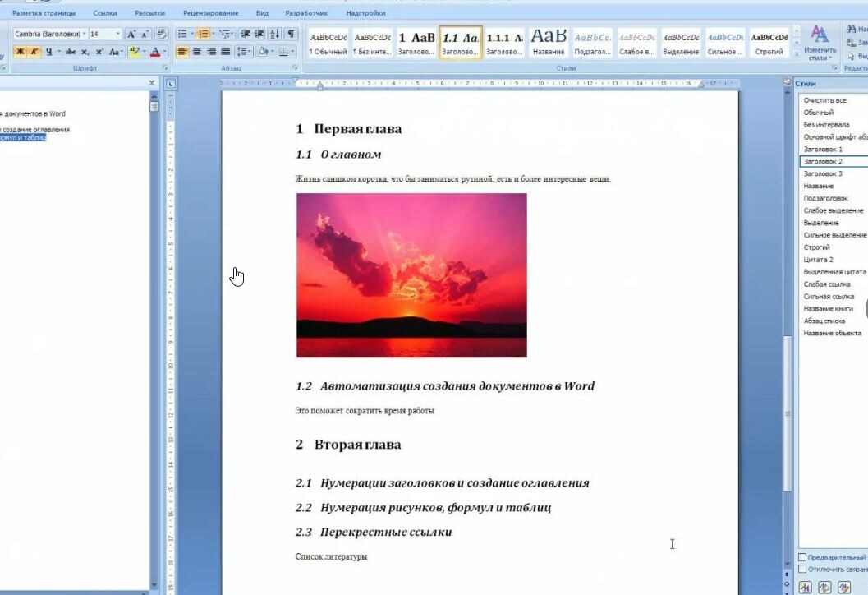The image size is (868, 595).
Task: Apply superscript formatting (x²)
Action: (99, 52)
